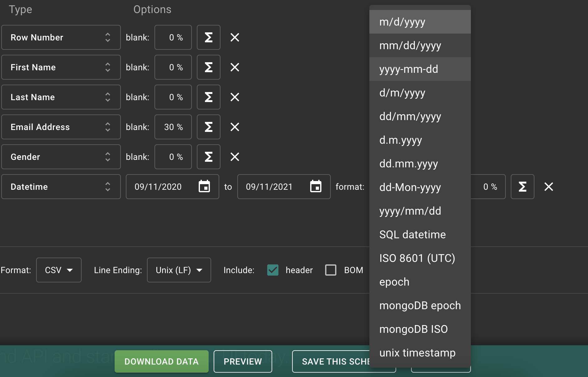Screen dimensions: 588x377
Task: Click the start date field 09/11/2020
Action: pyautogui.click(x=173, y=187)
